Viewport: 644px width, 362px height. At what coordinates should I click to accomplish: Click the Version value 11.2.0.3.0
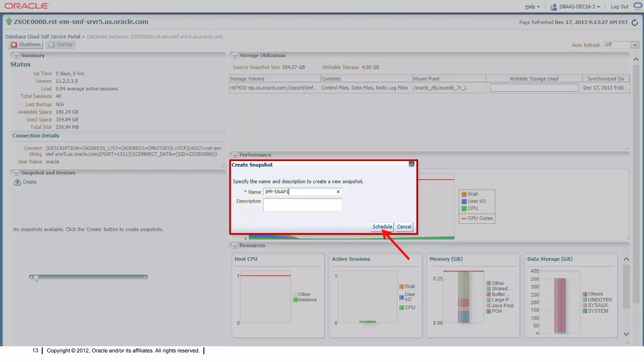pyautogui.click(x=67, y=81)
